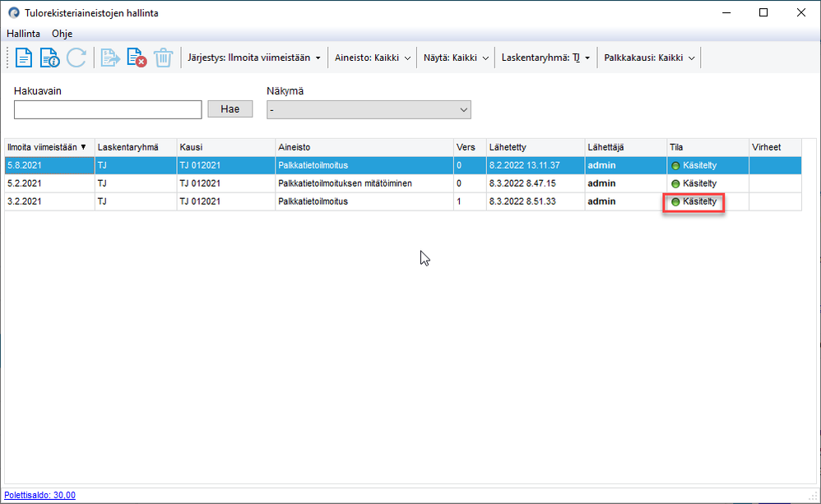Screen dimensions: 821x504
Task: Click Käsitelty status in the 5.2.2021 row
Action: point(699,183)
